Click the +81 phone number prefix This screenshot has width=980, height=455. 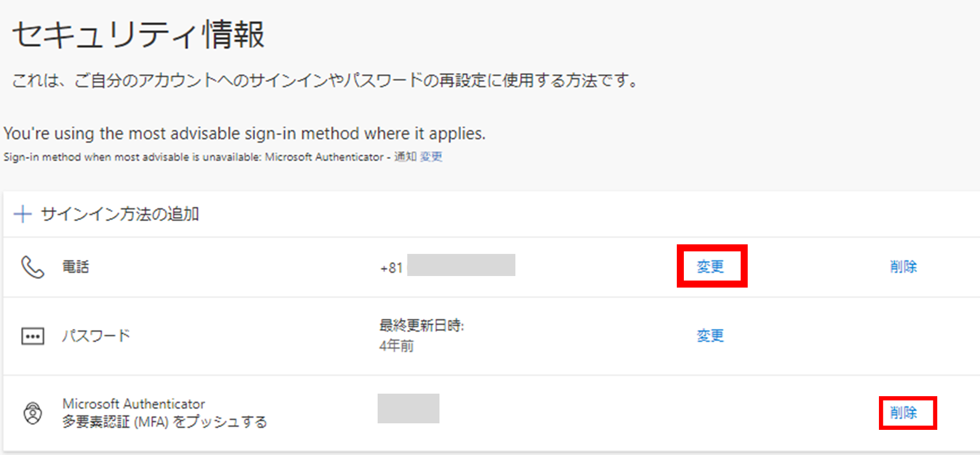(x=391, y=268)
